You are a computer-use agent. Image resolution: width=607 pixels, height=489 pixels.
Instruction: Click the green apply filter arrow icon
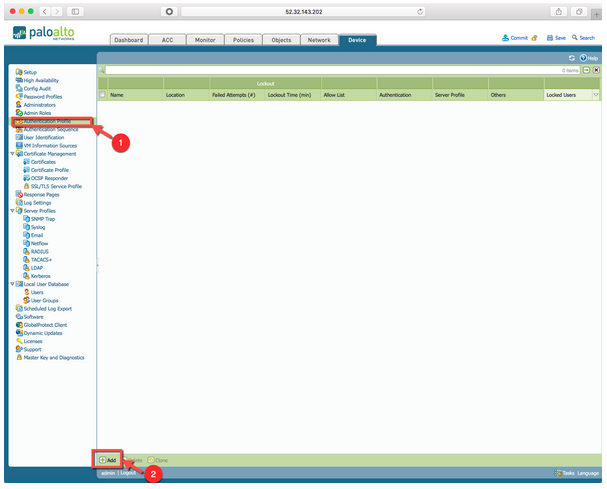(588, 71)
